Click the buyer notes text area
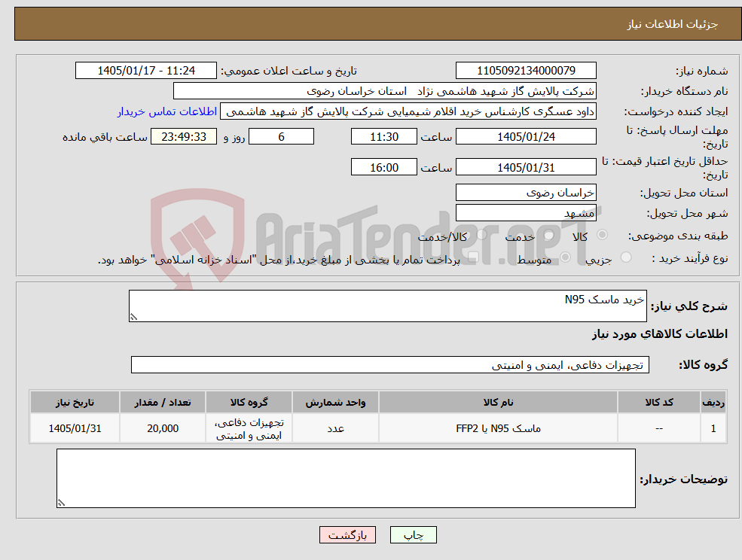 (x=346, y=478)
